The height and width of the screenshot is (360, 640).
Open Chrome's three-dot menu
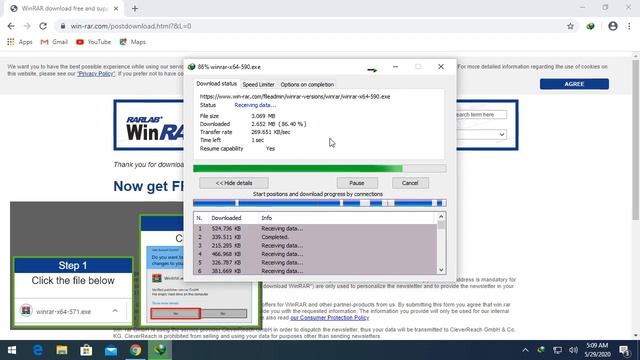pos(629,26)
